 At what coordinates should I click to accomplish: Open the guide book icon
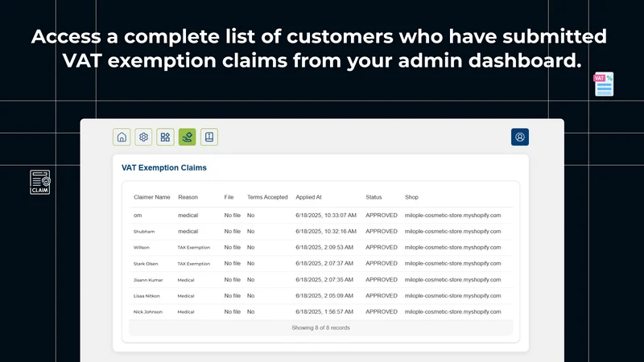coord(209,137)
